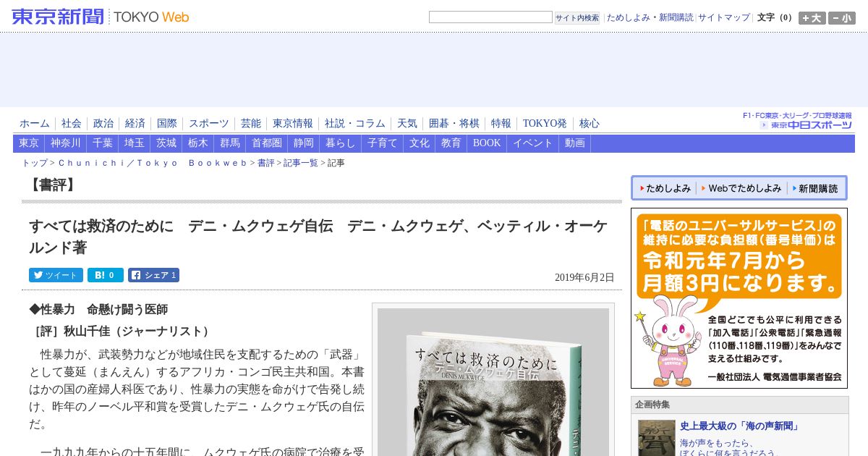Click the Chunichi/Tokyo Bookweb breadcrumb
868x456 pixels.
pos(153,164)
